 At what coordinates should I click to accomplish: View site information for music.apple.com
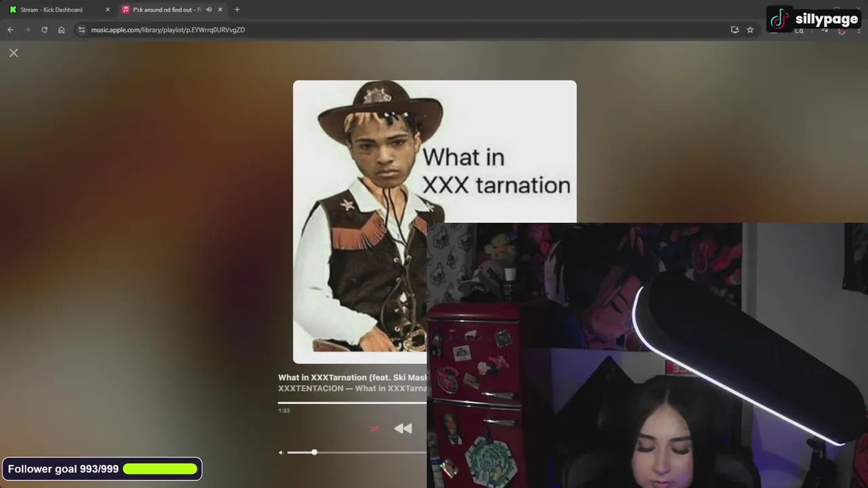(81, 30)
